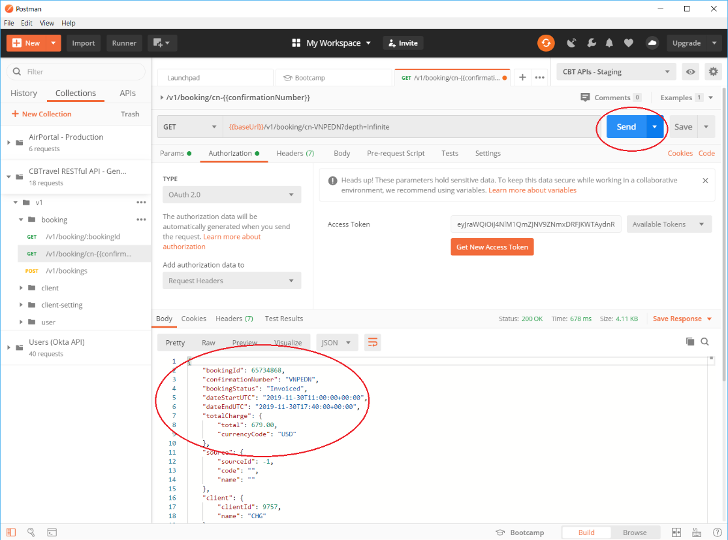
Task: Open the Pre-request Script tab
Action: [396, 153]
